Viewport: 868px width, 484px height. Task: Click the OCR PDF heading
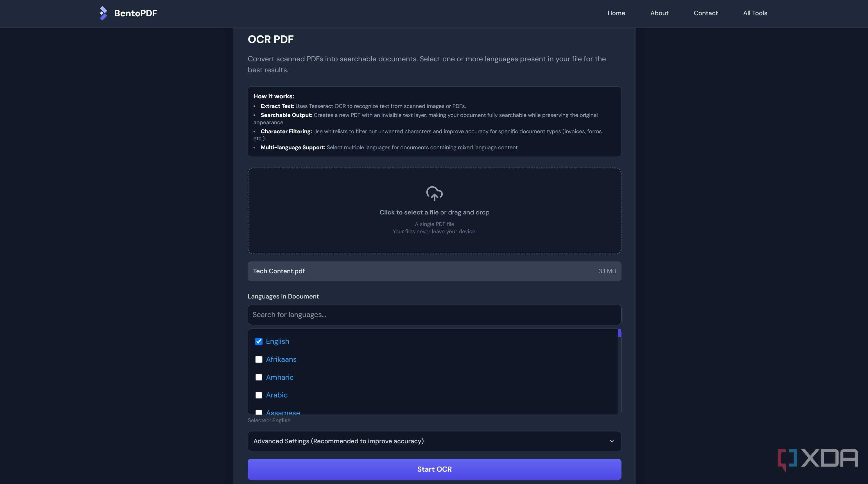[271, 39]
